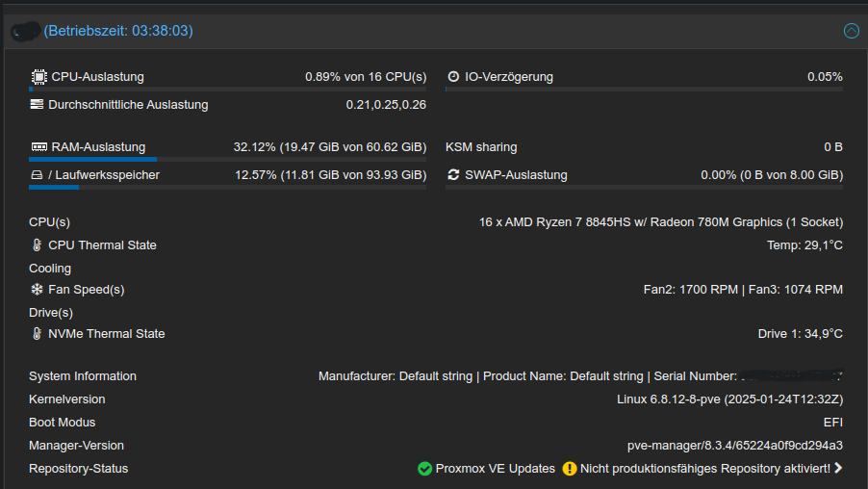Click the RAM-Auslastung memory icon

[39, 146]
